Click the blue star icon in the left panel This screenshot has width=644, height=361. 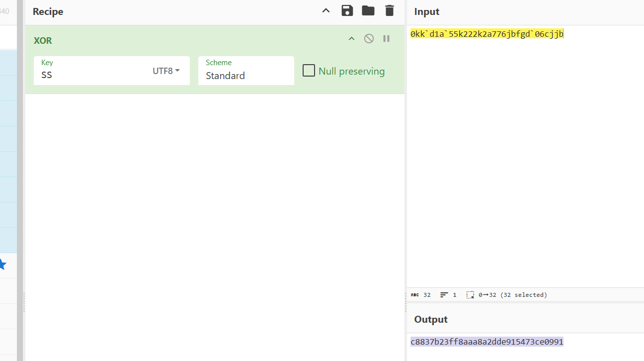(x=2, y=265)
